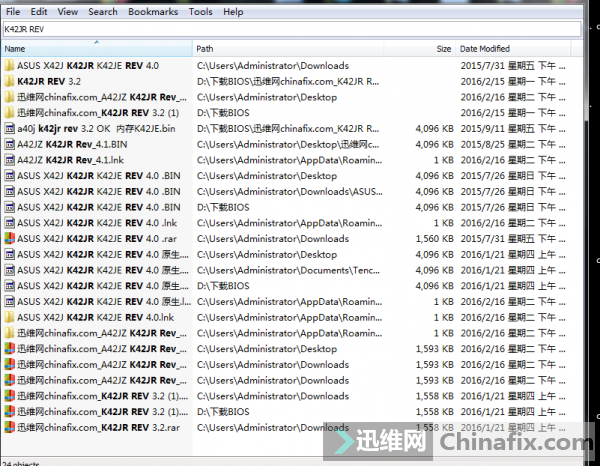This screenshot has height=466, width=600.
Task: Open the Bookmarks menu
Action: (153, 12)
